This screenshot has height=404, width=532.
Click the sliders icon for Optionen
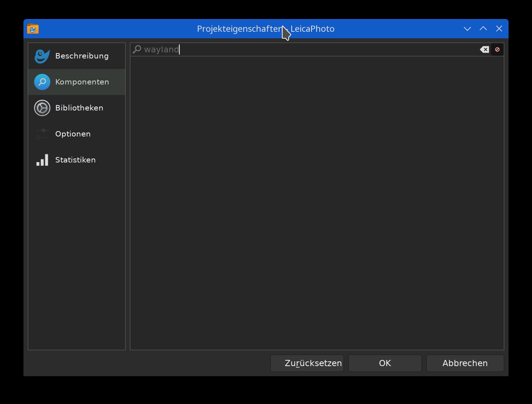(x=42, y=134)
